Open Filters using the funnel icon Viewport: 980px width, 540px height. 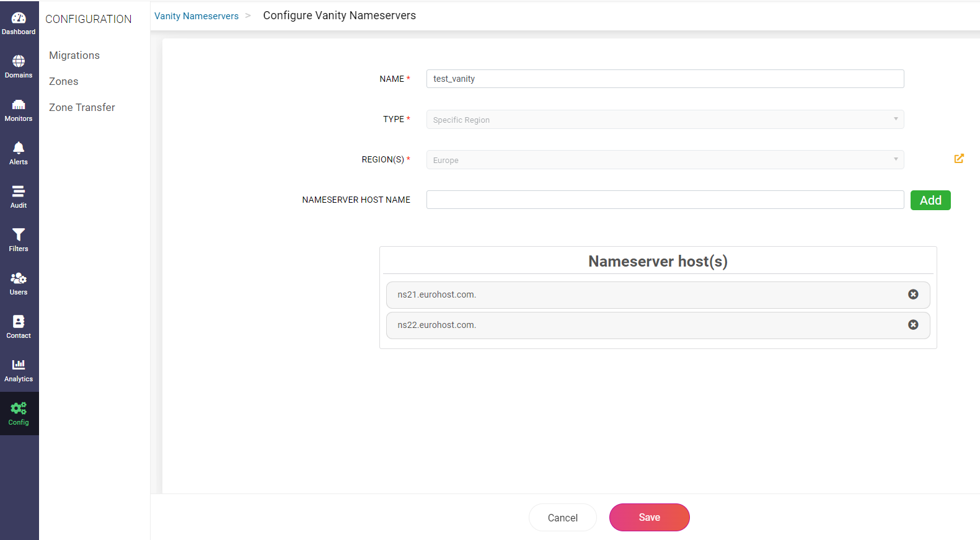pos(19,240)
